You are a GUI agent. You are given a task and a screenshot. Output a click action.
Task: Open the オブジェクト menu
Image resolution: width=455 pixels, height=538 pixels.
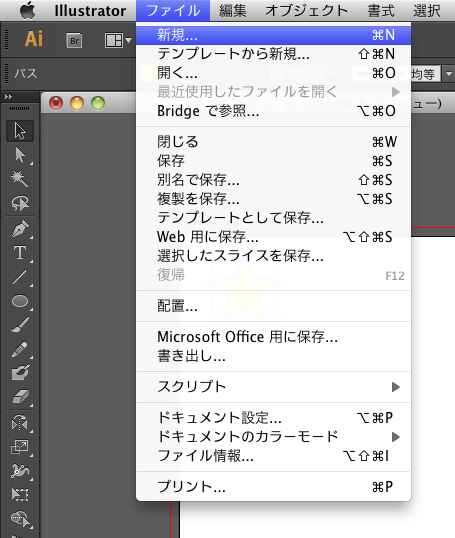coord(306,11)
